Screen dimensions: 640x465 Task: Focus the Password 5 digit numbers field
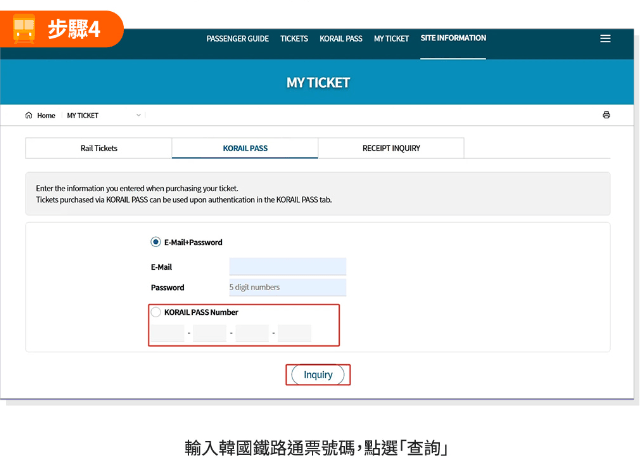click(288, 287)
